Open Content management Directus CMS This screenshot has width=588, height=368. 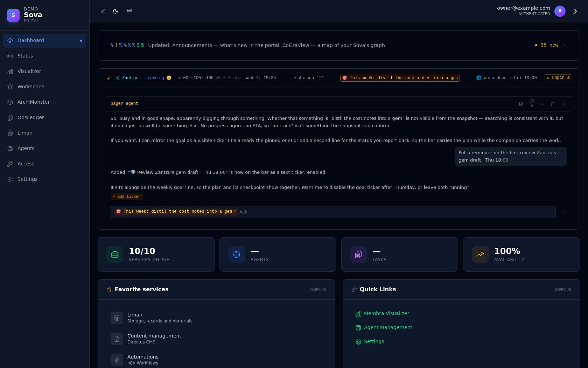click(x=216, y=339)
